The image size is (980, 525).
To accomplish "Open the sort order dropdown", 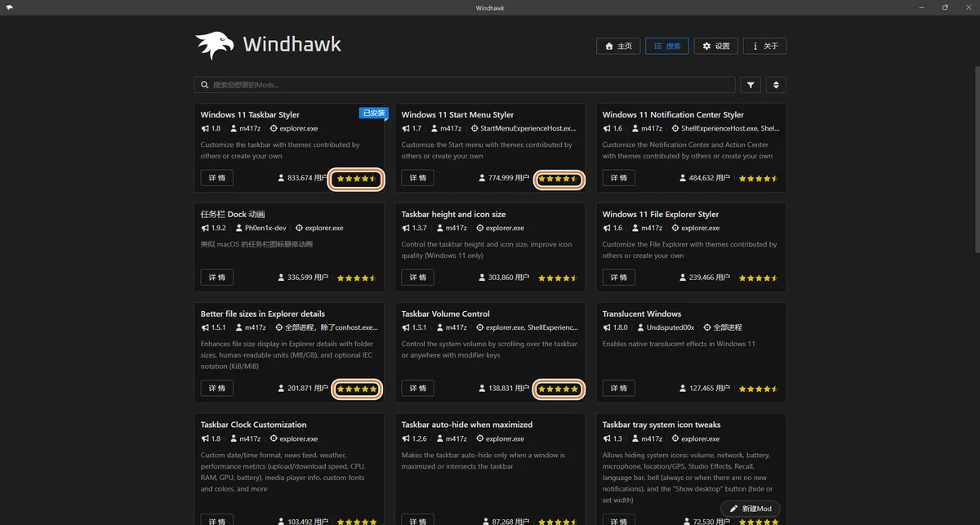I will click(776, 85).
